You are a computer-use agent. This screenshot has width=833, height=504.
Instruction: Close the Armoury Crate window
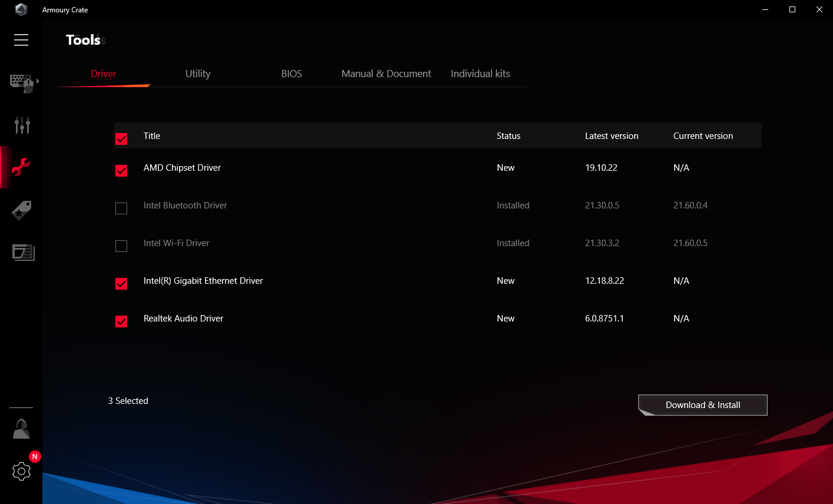(x=819, y=9)
